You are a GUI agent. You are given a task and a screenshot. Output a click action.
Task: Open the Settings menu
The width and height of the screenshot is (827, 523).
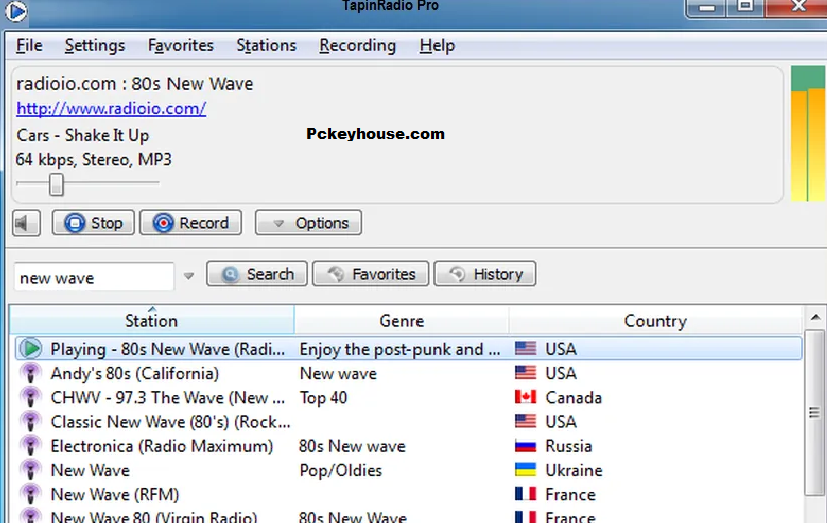(x=95, y=45)
